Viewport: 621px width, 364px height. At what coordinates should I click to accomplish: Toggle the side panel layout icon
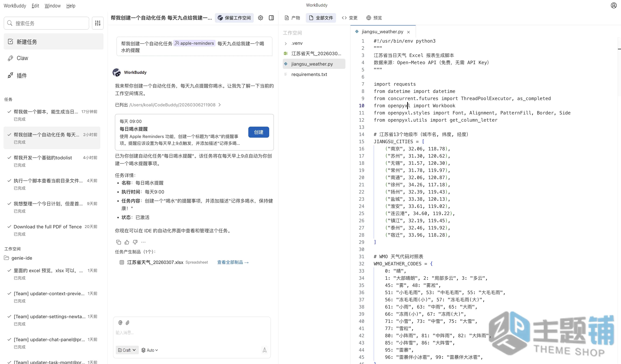(x=271, y=18)
